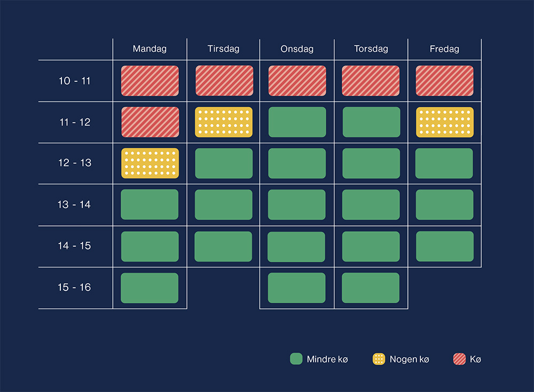Click the red striped Kø legend swatch
The width and height of the screenshot is (534, 392).
pos(459,359)
